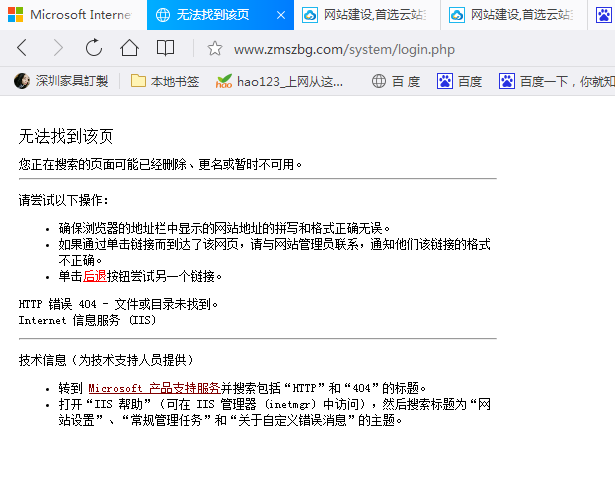This screenshot has width=615, height=494.
Task: Open the Microsoft 产品支持服务 link
Action: (154, 388)
